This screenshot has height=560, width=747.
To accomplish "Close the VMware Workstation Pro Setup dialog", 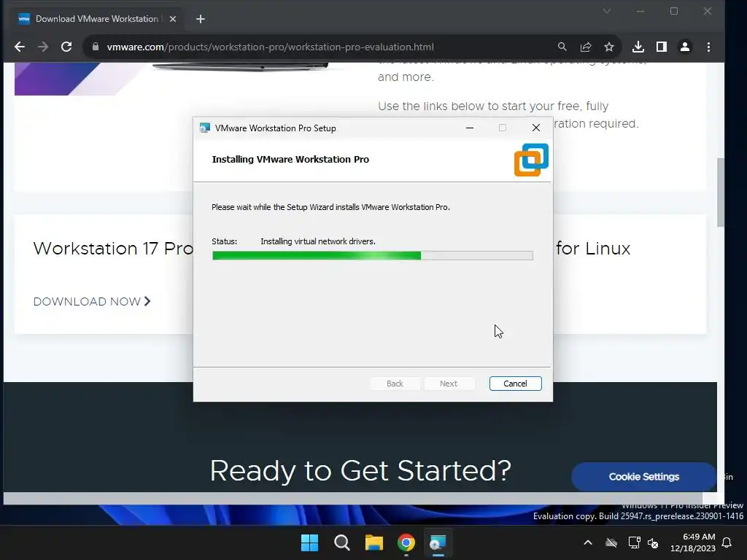I will (x=536, y=128).
